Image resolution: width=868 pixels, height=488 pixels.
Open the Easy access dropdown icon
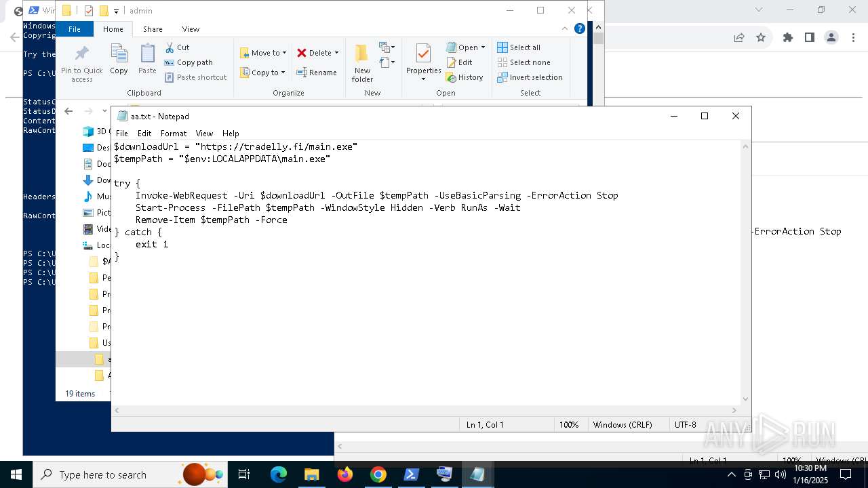tap(387, 62)
